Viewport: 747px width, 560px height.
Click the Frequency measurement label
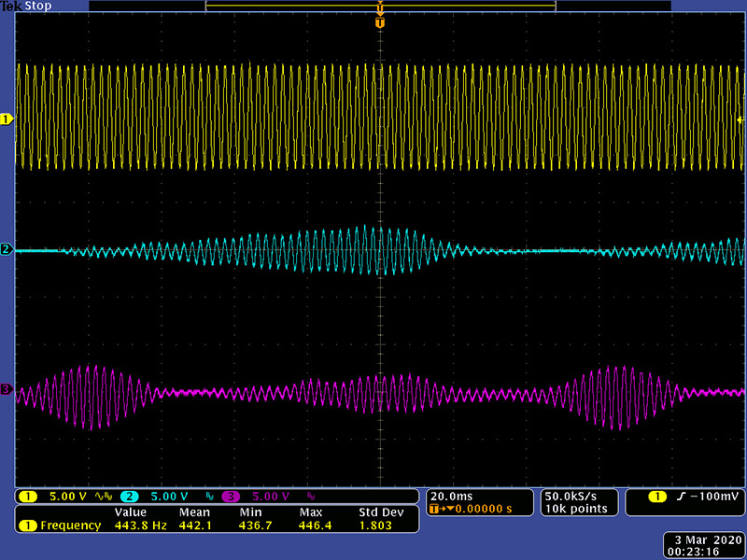(x=70, y=525)
